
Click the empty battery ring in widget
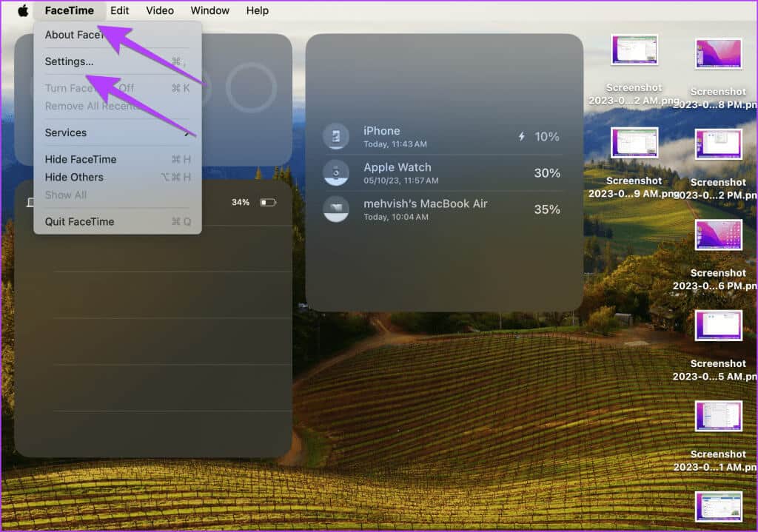252,88
